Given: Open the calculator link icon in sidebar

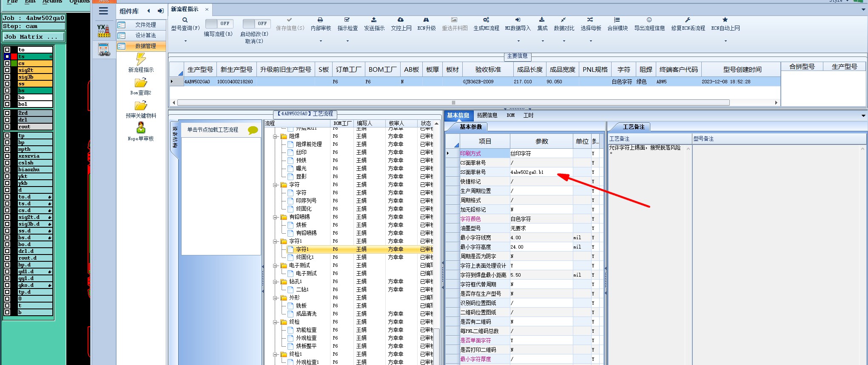Looking at the screenshot, I should (104, 50).
